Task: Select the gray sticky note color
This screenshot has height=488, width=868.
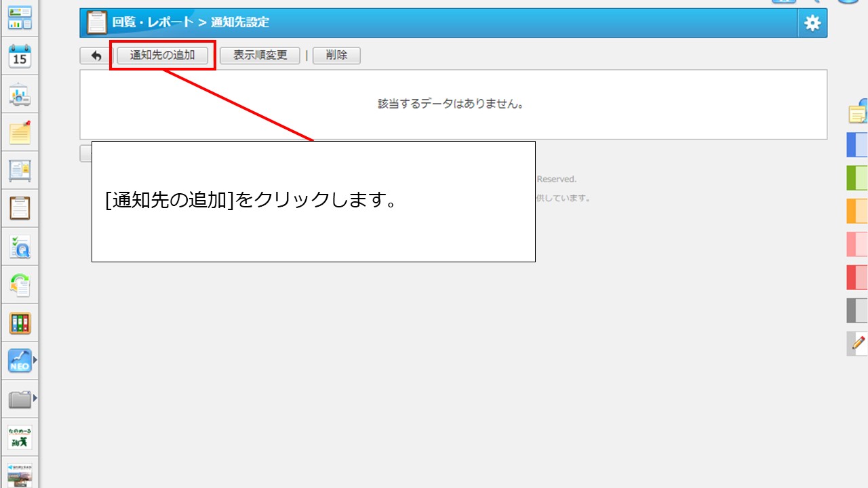Action: pyautogui.click(x=857, y=310)
